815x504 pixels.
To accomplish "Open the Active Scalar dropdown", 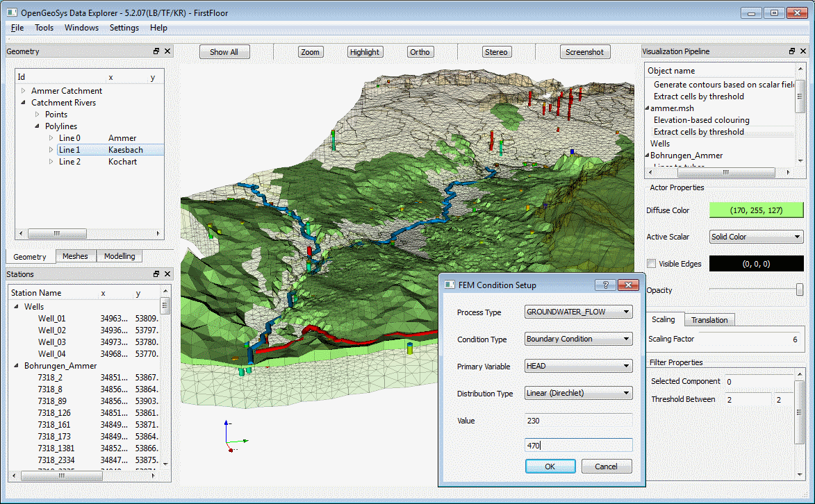I will click(756, 237).
